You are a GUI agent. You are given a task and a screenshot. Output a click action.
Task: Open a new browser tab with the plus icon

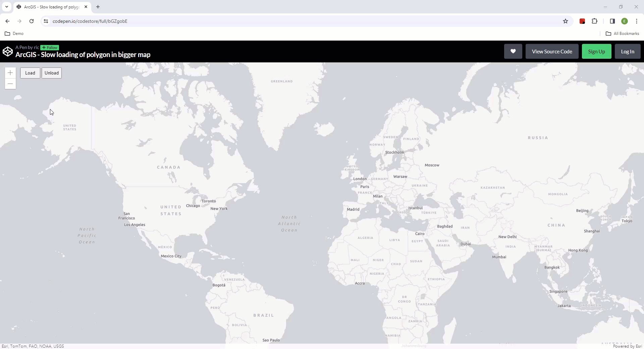pos(98,7)
